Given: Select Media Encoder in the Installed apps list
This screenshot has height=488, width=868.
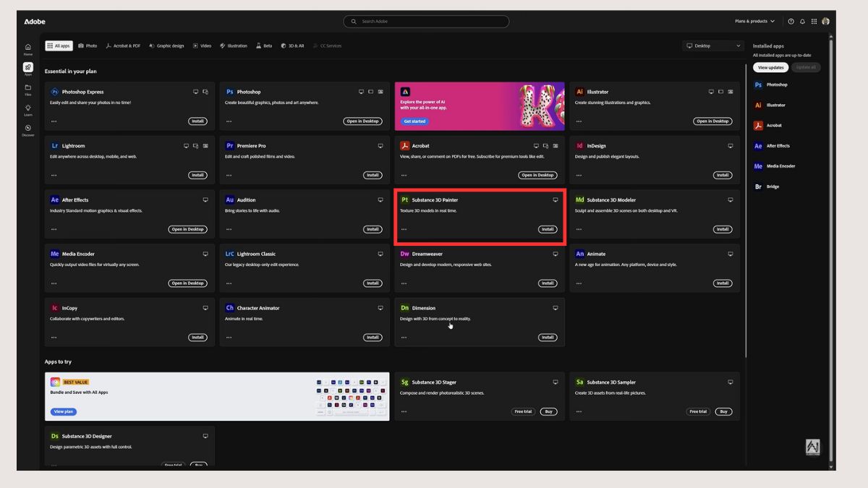Looking at the screenshot, I should tap(775, 166).
